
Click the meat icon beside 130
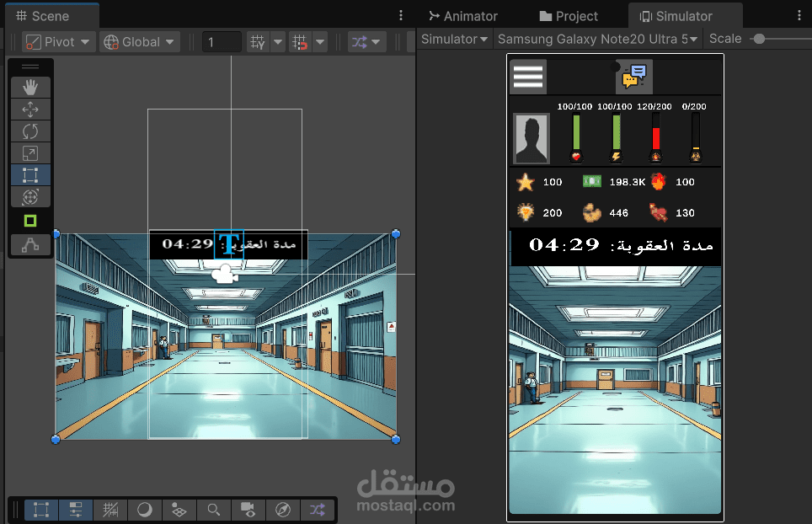[658, 212]
